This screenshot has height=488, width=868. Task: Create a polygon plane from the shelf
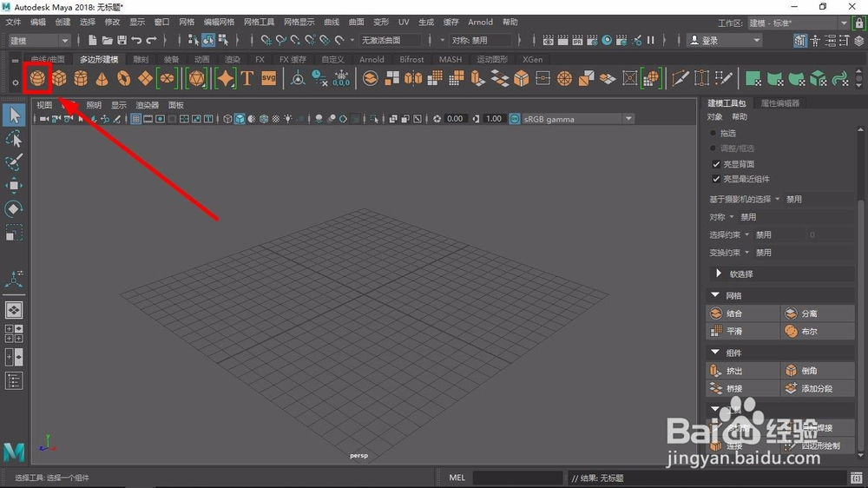click(x=145, y=78)
